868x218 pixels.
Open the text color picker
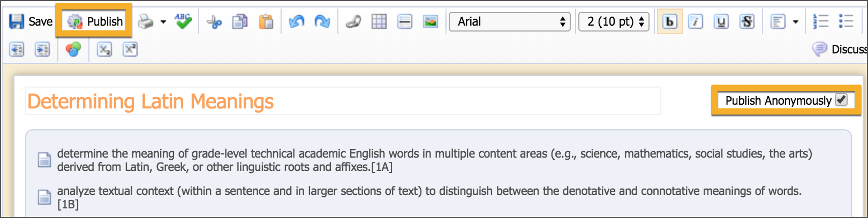73,50
